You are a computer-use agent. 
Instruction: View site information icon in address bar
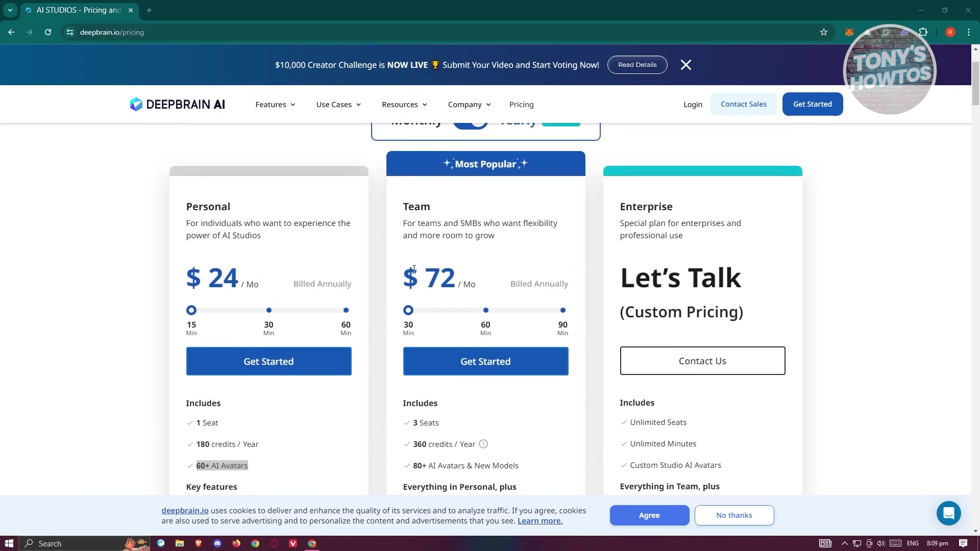pos(70,32)
